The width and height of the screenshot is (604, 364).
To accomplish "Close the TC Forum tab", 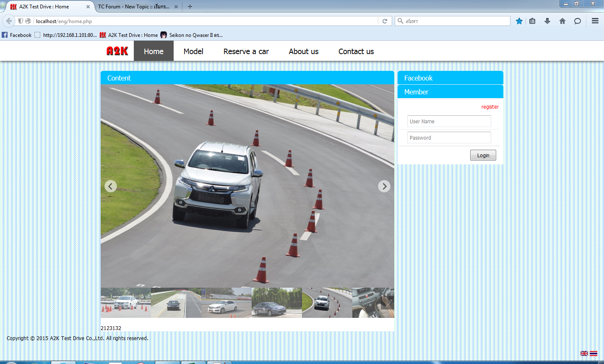I will pyautogui.click(x=176, y=7).
